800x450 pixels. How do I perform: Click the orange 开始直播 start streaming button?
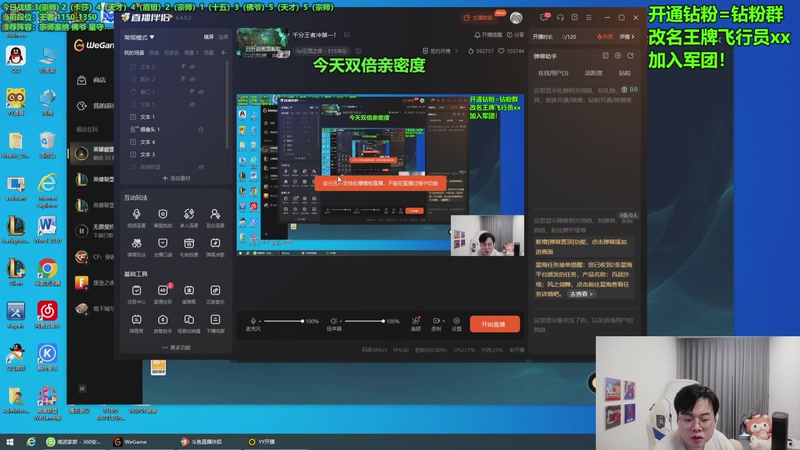point(494,324)
